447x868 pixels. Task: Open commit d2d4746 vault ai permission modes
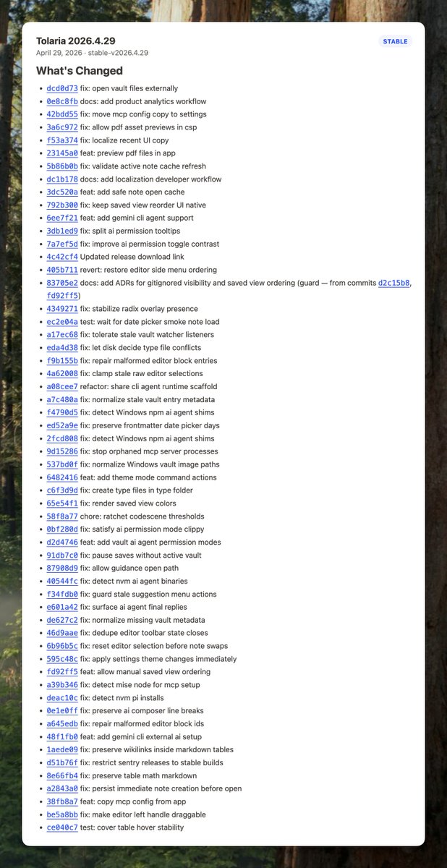(62, 542)
